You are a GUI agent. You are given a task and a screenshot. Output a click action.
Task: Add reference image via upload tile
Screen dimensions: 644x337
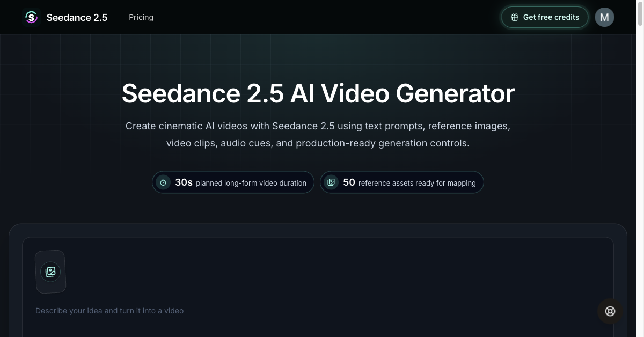[x=50, y=272]
